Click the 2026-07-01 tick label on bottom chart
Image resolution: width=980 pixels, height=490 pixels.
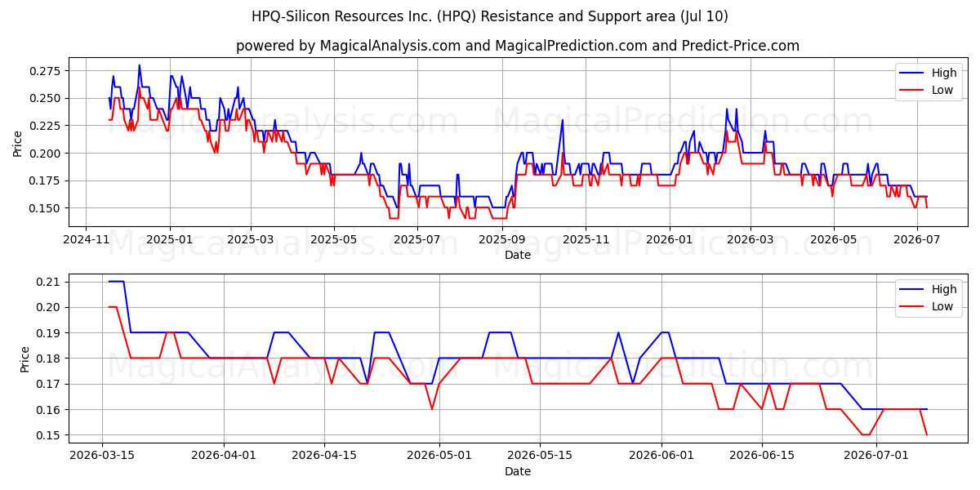pyautogui.click(x=877, y=457)
